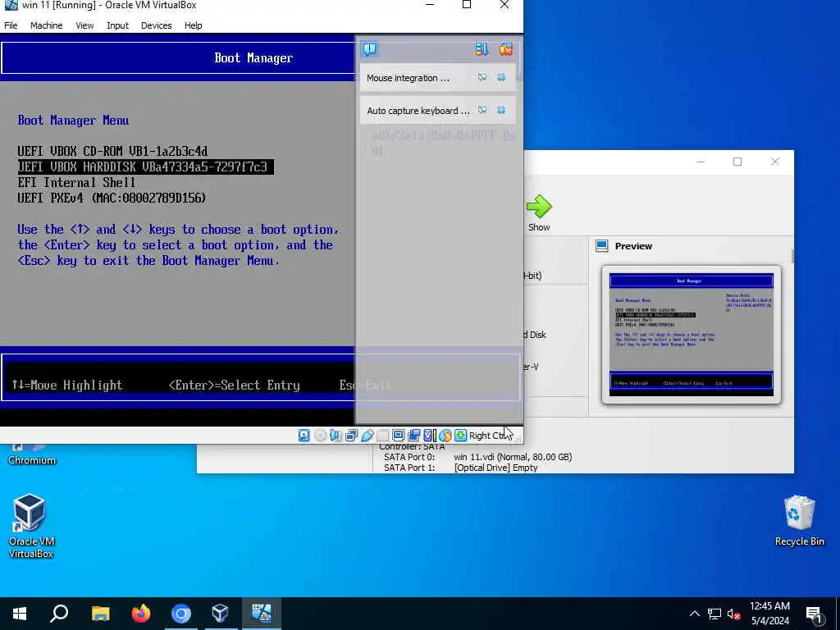The image size is (840, 630).
Task: Open the Oracle VM VirtualBox desktop shortcut
Action: (30, 526)
